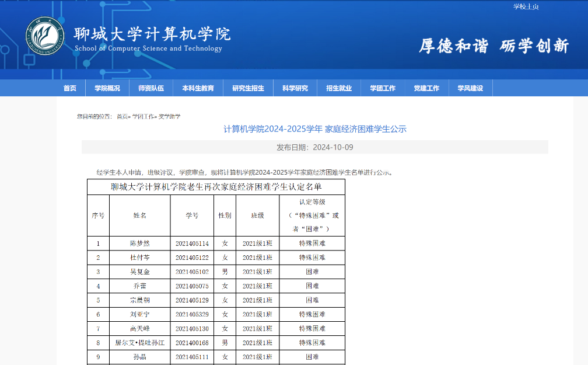Select 师资队伍 in the navigation bar

coord(151,88)
